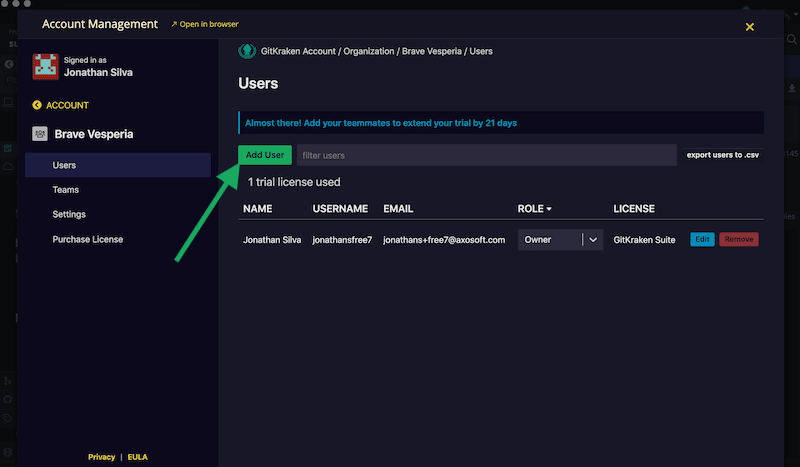Click Jonathan Silva's pixel avatar
Screen dimensions: 800x467
(x=45, y=66)
